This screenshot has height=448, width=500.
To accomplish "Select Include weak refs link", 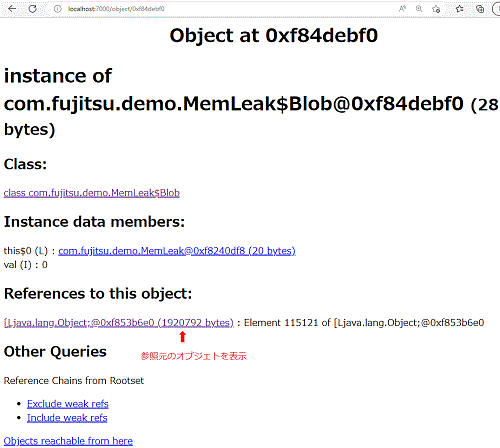I will point(67,418).
